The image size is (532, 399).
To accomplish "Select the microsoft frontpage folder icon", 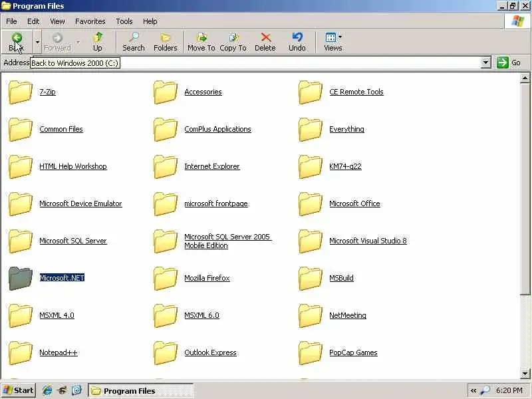I will point(165,204).
